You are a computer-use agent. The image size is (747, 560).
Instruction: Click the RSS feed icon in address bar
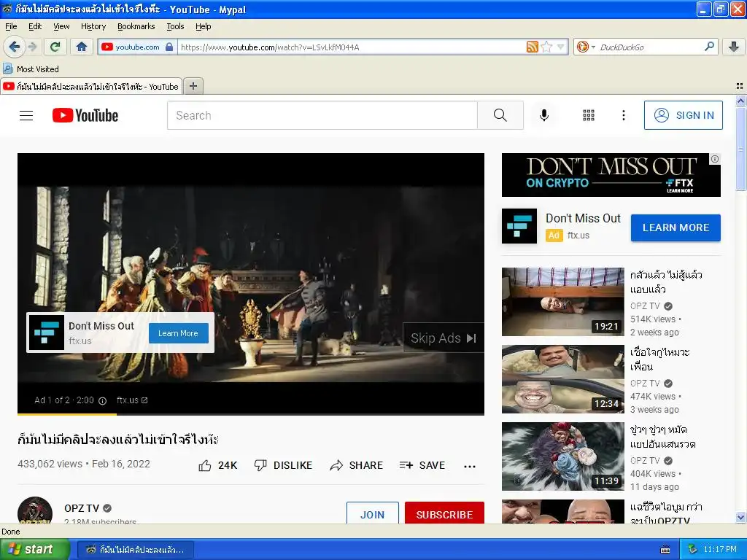point(532,47)
